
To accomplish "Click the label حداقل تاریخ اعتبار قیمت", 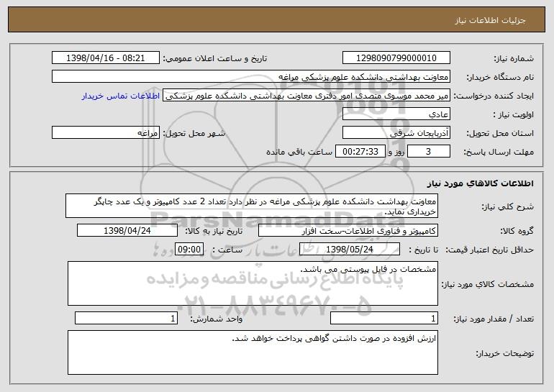I will click(490, 250).
